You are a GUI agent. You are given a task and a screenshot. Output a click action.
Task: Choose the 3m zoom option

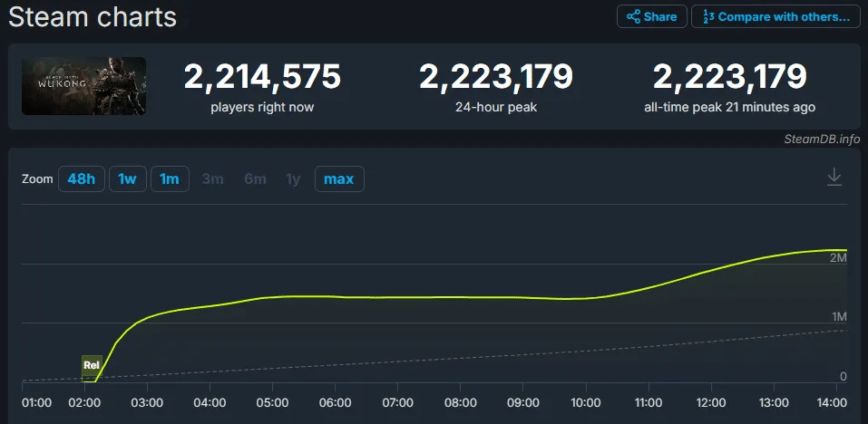[x=212, y=179]
